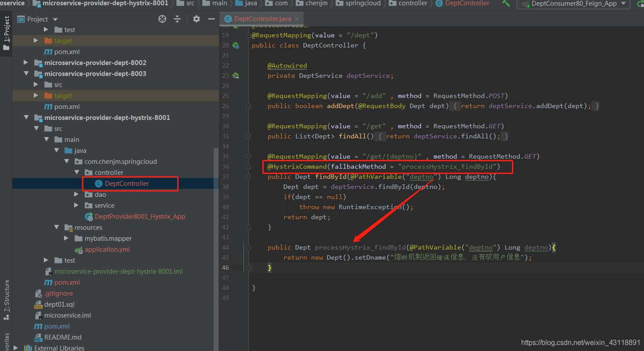Open DeptConsumer80_Feign_App run configuration dropdown
The width and height of the screenshot is (644, 351).
pyautogui.click(x=623, y=4)
